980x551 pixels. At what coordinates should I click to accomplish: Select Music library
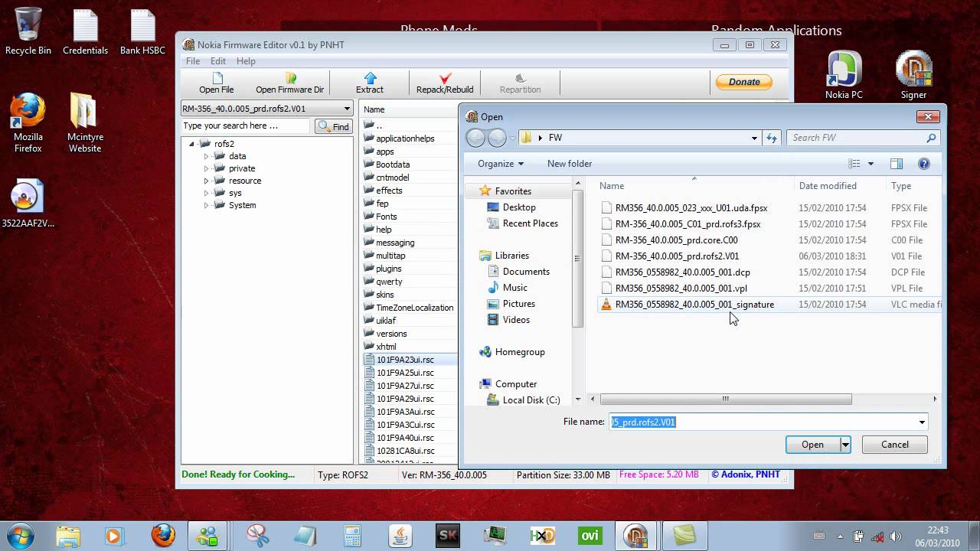pyautogui.click(x=507, y=288)
